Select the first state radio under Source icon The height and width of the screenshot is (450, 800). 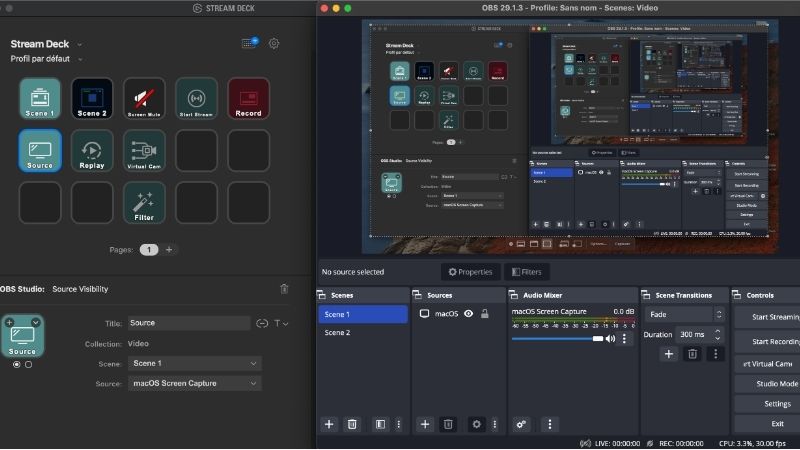(x=17, y=364)
